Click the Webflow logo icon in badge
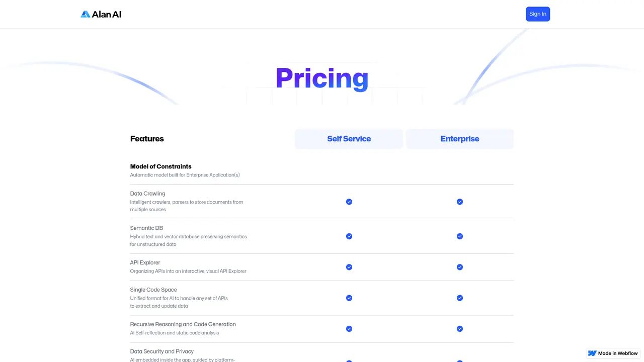This screenshot has width=644, height=362. click(592, 353)
